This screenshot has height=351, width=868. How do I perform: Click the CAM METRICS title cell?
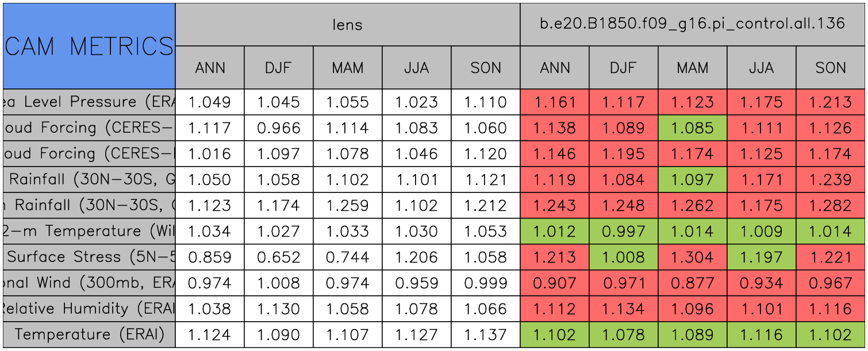tap(89, 46)
